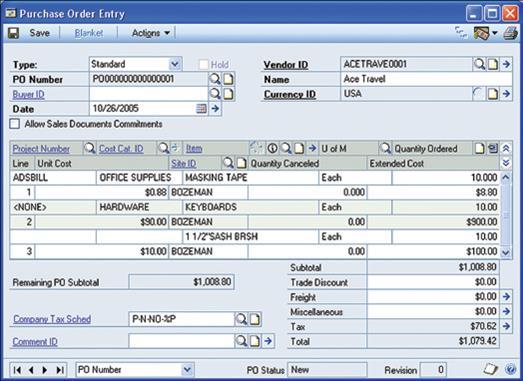The image size is (523, 381).
Task: Click the Buyer ID note icon
Action: 228,94
